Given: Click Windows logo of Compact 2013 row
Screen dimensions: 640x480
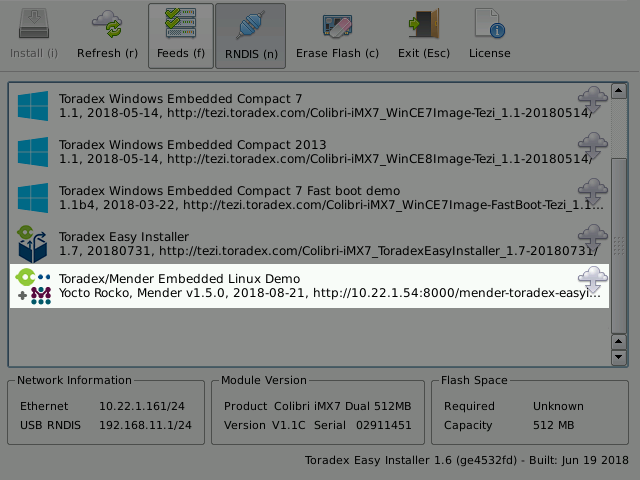Looking at the screenshot, I should click(33, 152).
